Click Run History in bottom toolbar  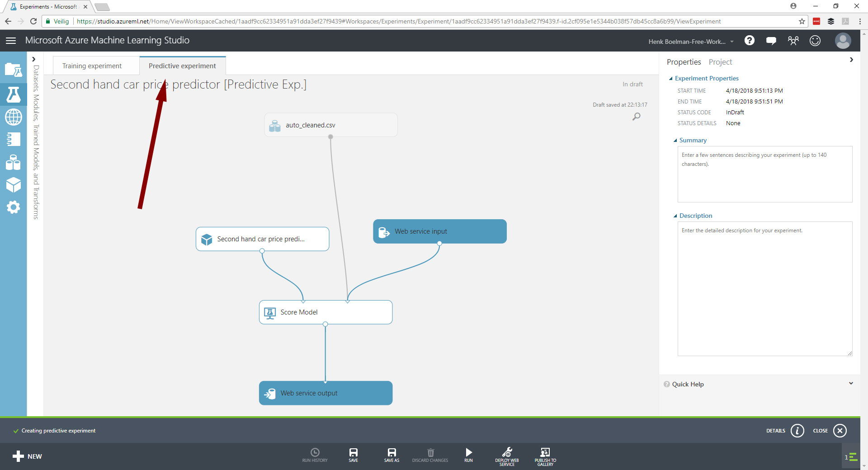point(315,455)
